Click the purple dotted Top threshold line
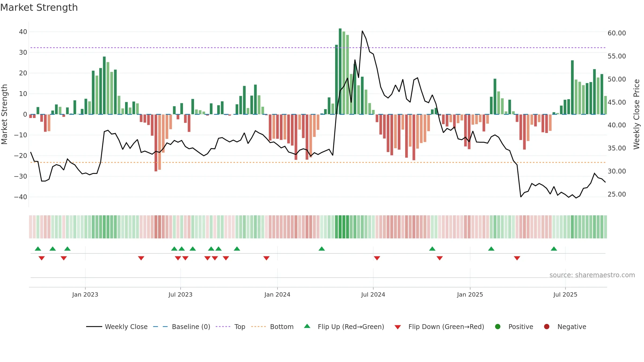The height and width of the screenshot is (362, 644). [x=318, y=47]
